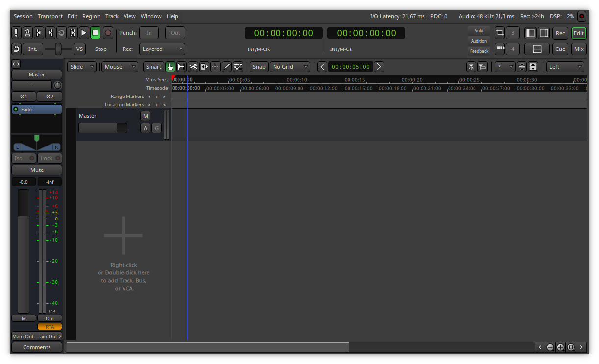Click the nudge clock 00:00:05:00 field
The width and height of the screenshot is (599, 364).
[350, 67]
